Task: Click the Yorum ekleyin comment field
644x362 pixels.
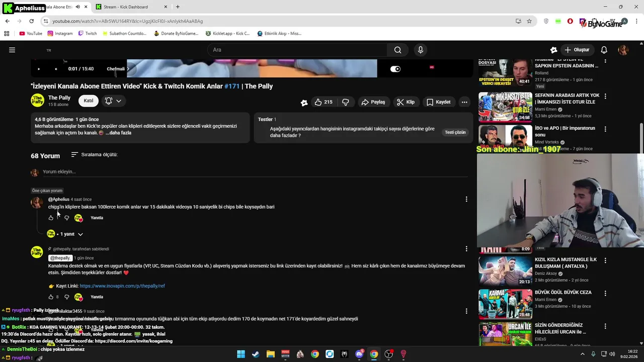Action: 255,172
